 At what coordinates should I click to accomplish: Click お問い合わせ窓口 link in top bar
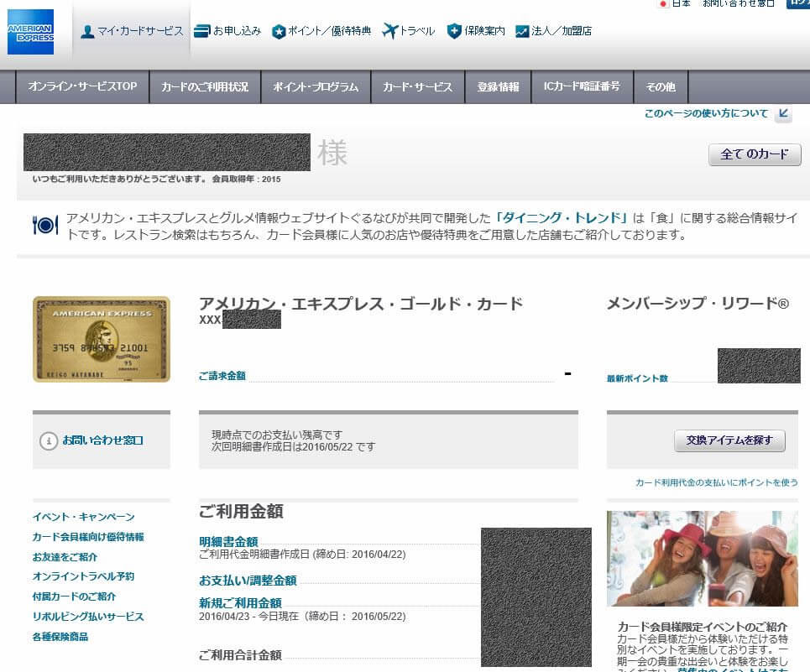click(x=739, y=3)
